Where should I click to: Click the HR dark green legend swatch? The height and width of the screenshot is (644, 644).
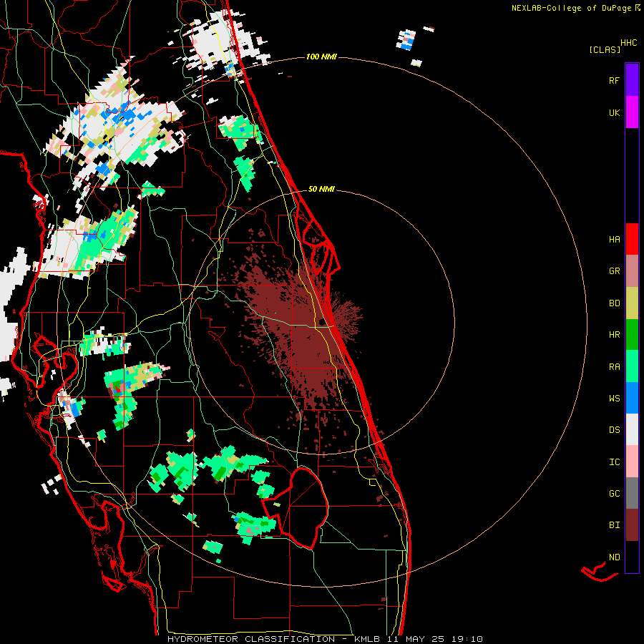coord(632,335)
